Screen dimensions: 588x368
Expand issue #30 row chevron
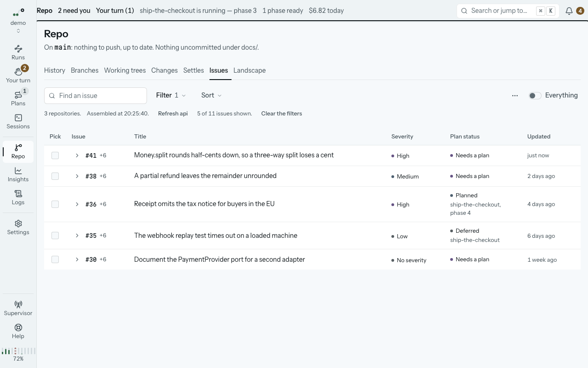coord(77,259)
